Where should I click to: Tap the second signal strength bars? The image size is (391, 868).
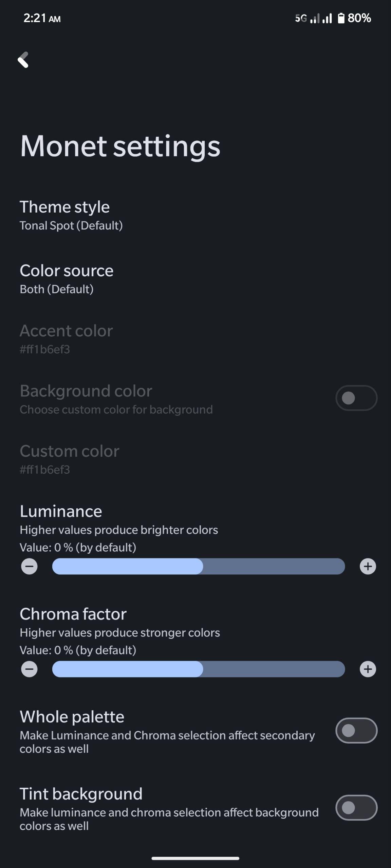click(327, 18)
